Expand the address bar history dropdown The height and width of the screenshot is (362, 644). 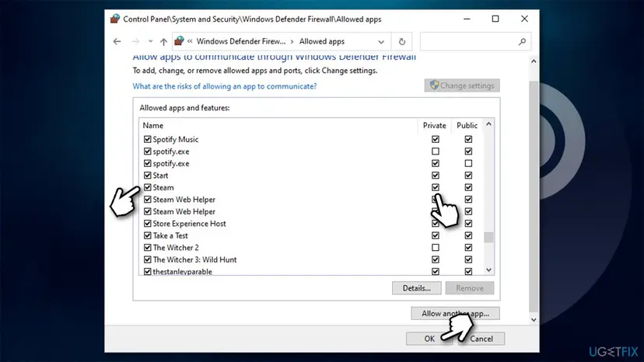[381, 42]
